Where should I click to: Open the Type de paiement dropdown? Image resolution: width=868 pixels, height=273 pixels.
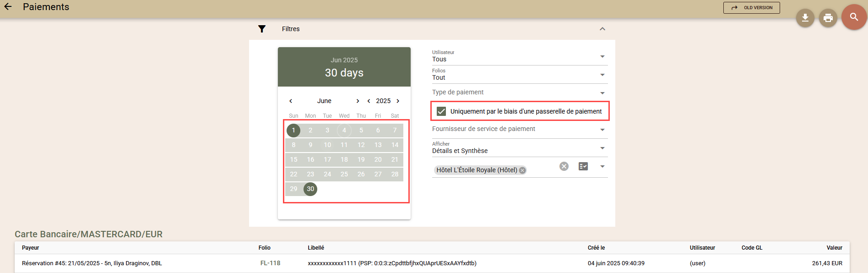click(520, 93)
